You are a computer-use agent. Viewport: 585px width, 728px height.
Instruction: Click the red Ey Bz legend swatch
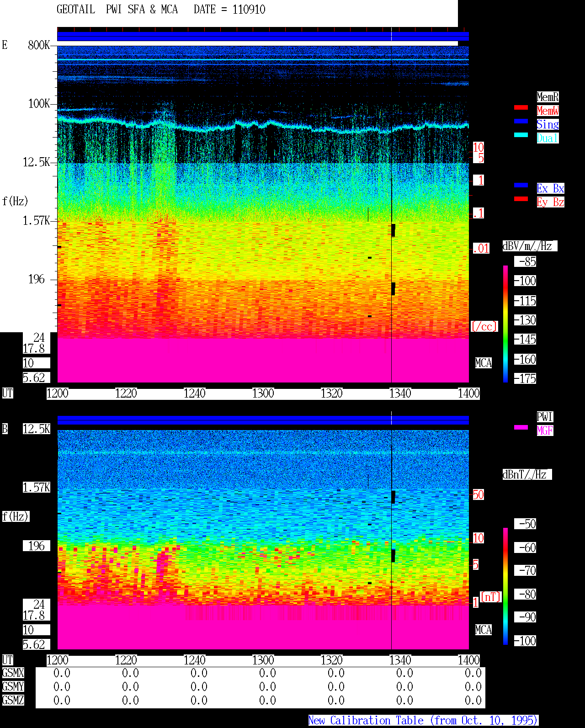521,199
